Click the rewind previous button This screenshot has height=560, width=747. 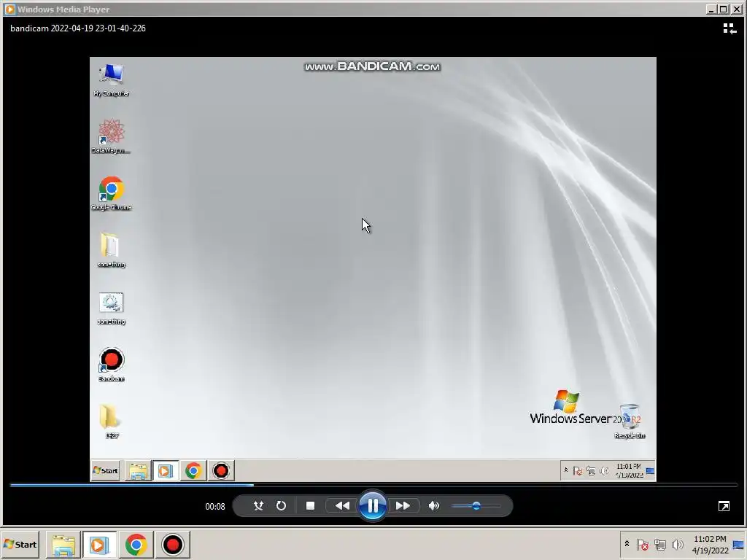[342, 506]
